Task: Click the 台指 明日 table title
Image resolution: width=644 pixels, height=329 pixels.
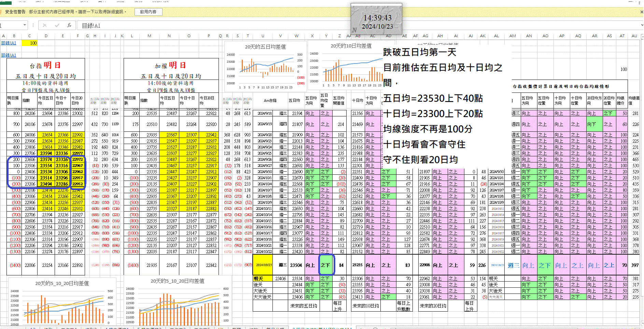Action: 45,65
